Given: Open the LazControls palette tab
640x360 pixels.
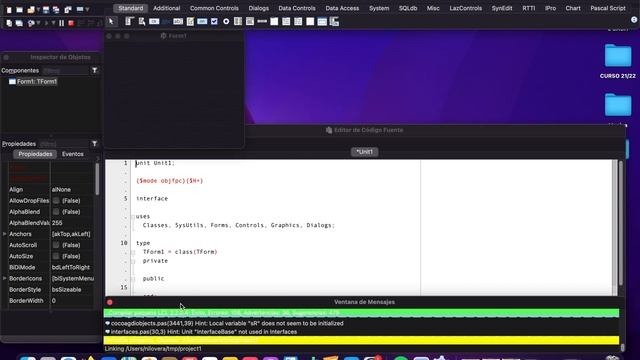Looking at the screenshot, I should click(x=466, y=8).
